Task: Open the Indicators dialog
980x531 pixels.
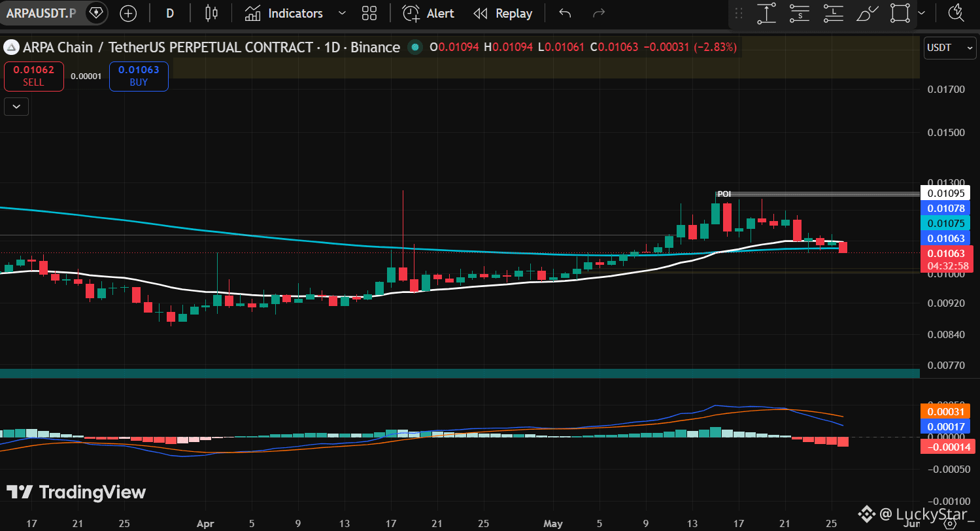Action: click(x=284, y=13)
